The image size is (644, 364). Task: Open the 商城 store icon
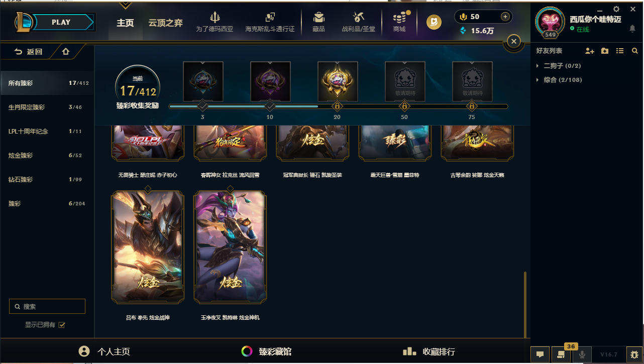coord(400,18)
